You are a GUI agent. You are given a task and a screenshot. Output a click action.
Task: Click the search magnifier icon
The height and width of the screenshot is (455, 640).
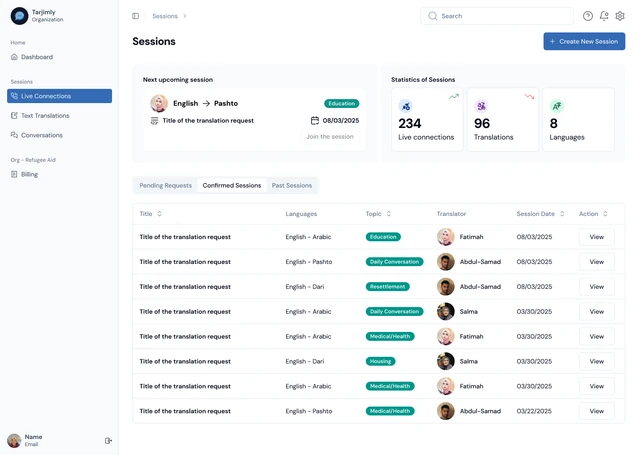(x=432, y=16)
